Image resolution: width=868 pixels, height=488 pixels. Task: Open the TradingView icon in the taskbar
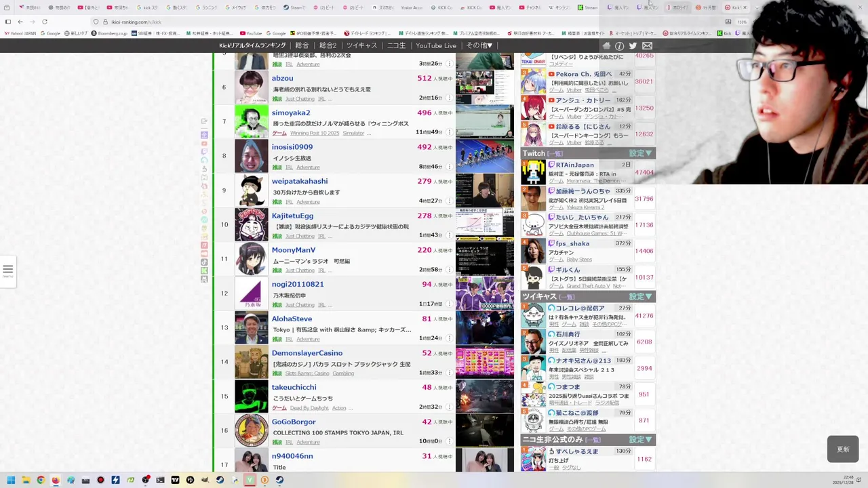click(x=175, y=480)
